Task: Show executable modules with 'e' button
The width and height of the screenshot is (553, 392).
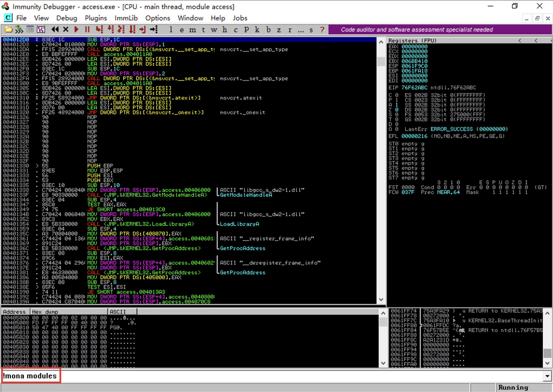Action: [182, 29]
